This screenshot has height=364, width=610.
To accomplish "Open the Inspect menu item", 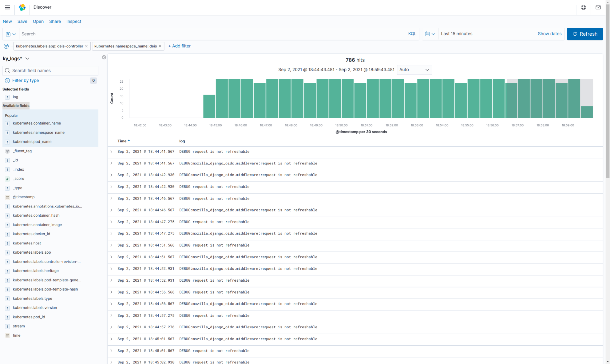I will (x=74, y=22).
